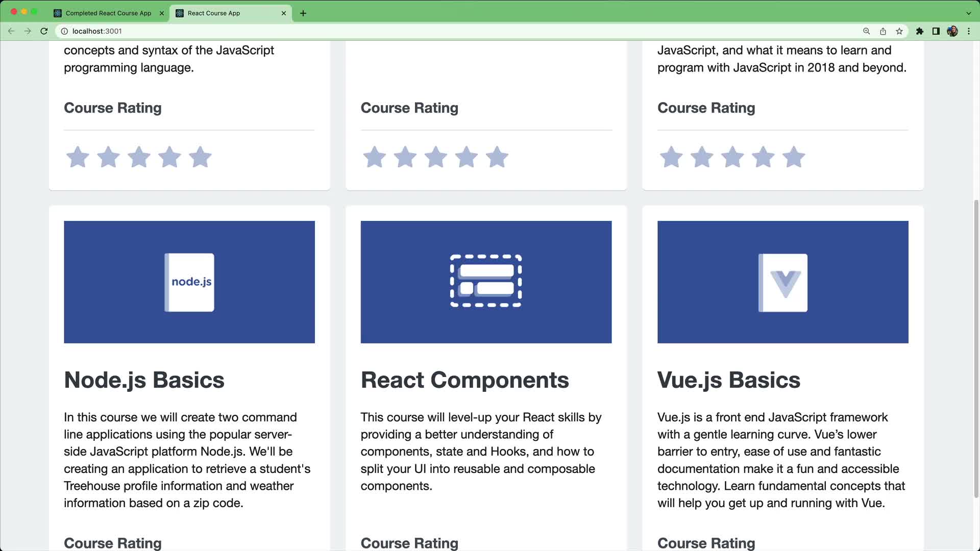Screen dimensions: 980x551
Task: Reload the page with the refresh icon
Action: (44, 31)
